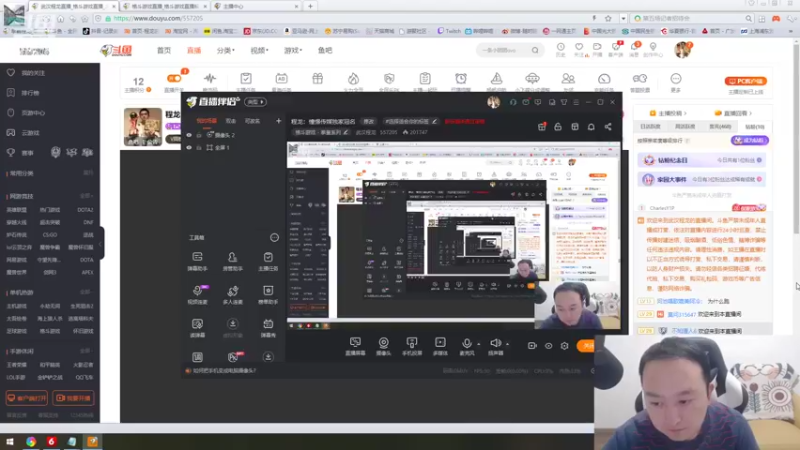Viewport: 800px width, 450px height.
Task: Click the record video icon in bottom bar
Action: [x=532, y=345]
